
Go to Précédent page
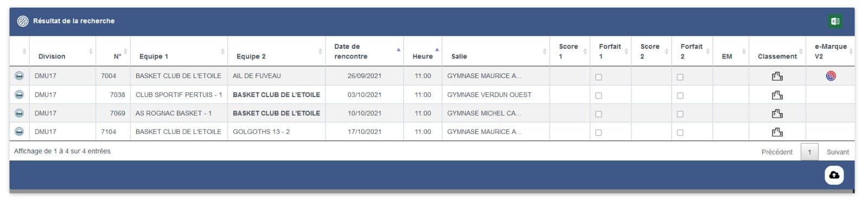[777, 152]
